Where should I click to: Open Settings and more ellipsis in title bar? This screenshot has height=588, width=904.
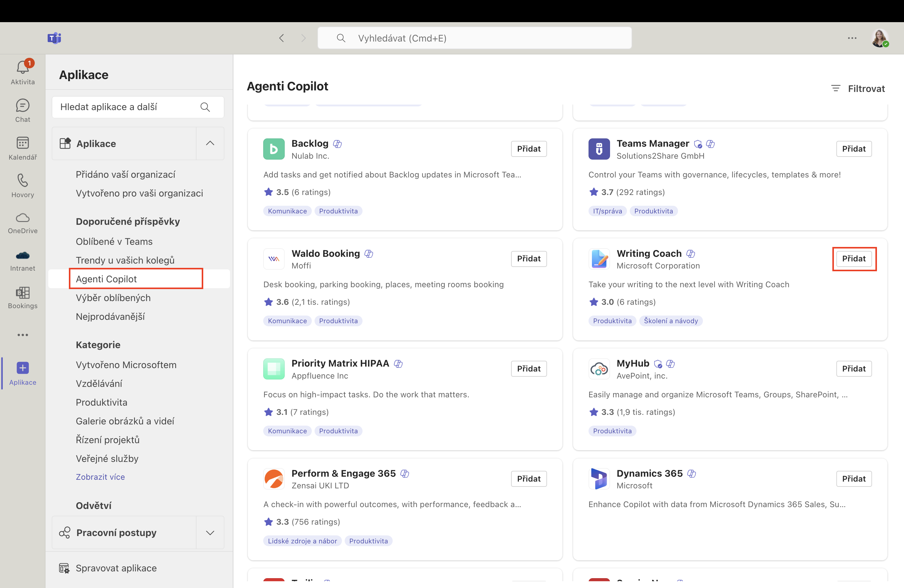(x=852, y=38)
